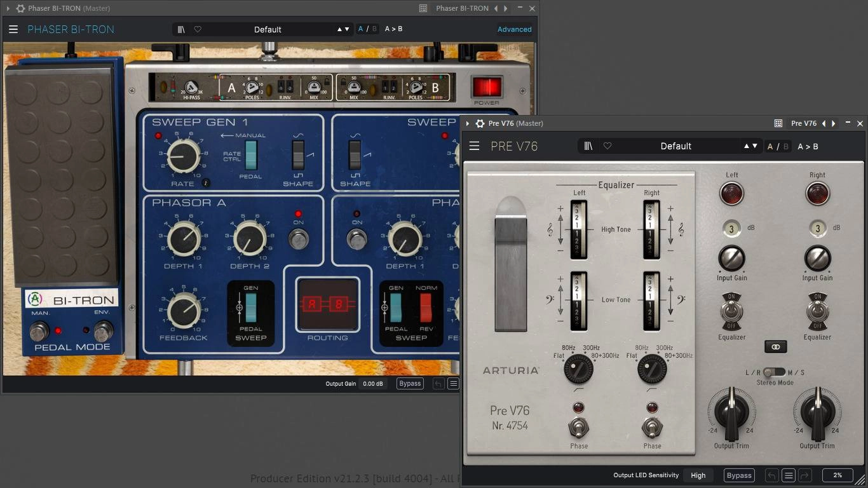Expand the Phaser BI-TRON window arrow at title left
The image size is (868, 488).
click(8, 8)
